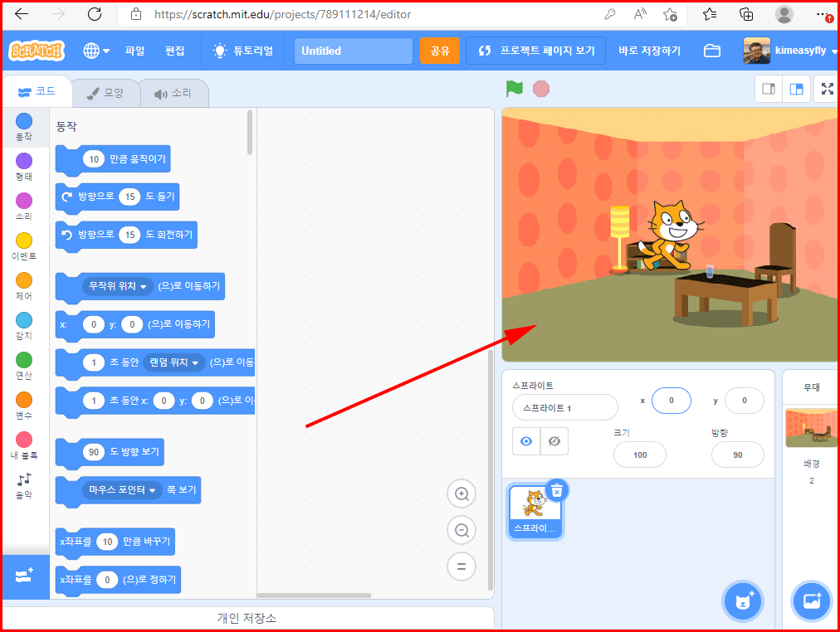Select the 연산 operators category

[x=24, y=366]
